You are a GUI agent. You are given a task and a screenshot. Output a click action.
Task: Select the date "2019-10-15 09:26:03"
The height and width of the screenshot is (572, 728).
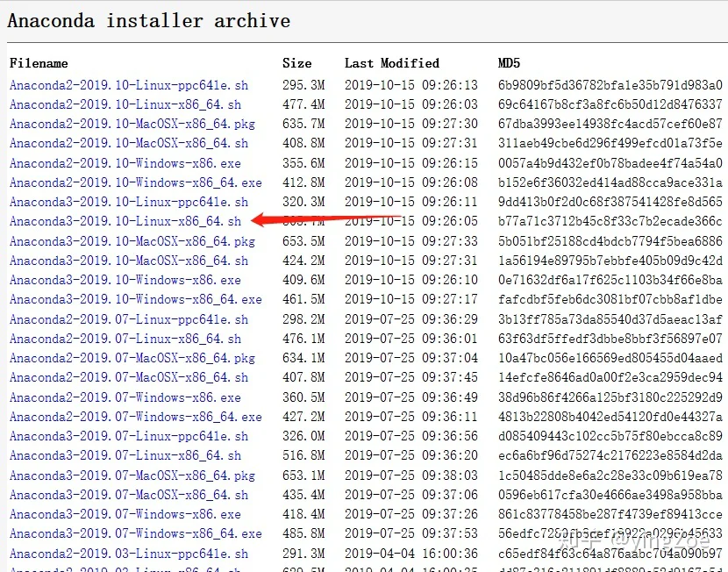(x=410, y=104)
